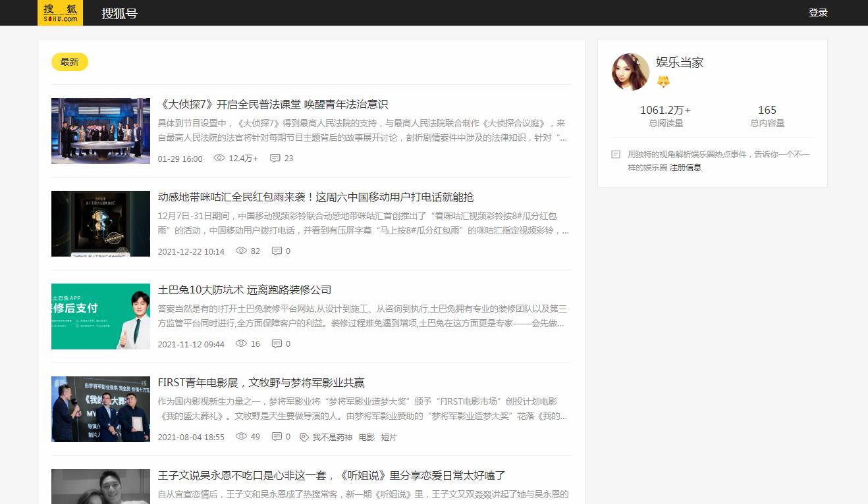
Task: Click total reads value 1061.2万+
Action: pos(666,110)
